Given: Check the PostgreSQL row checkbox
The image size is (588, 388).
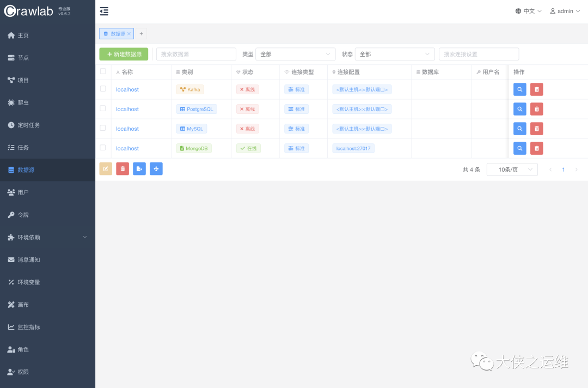Looking at the screenshot, I should pos(103,108).
